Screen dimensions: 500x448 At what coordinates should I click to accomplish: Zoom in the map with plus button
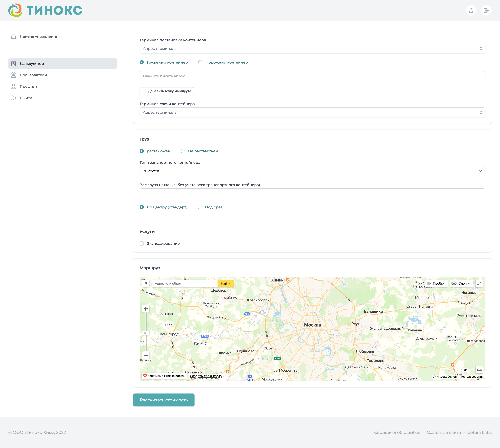coord(146,309)
